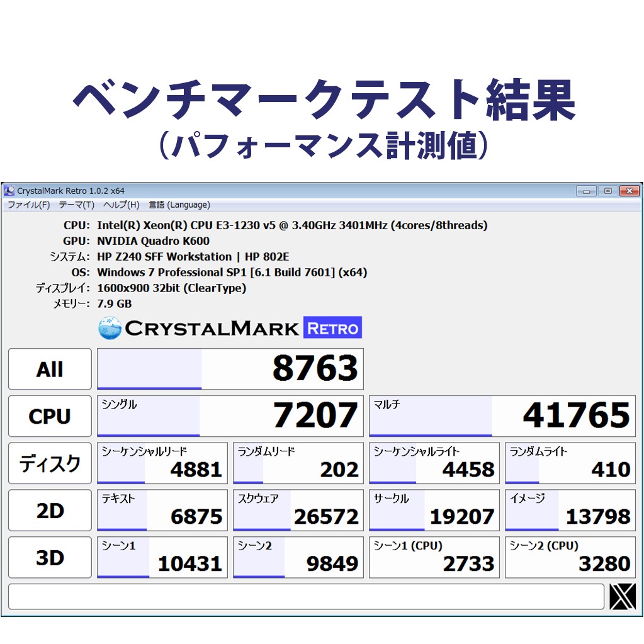Image resolution: width=644 pixels, height=644 pixels.
Task: Run the CPU benchmark button
Action: [x=50, y=416]
